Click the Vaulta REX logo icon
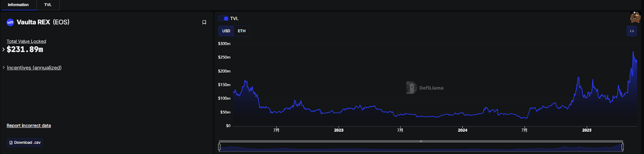Viewport: 644px width, 154px height. 10,23
